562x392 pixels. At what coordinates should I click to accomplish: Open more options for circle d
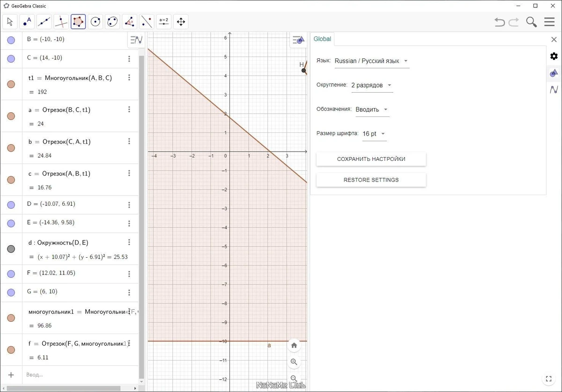[x=129, y=242]
